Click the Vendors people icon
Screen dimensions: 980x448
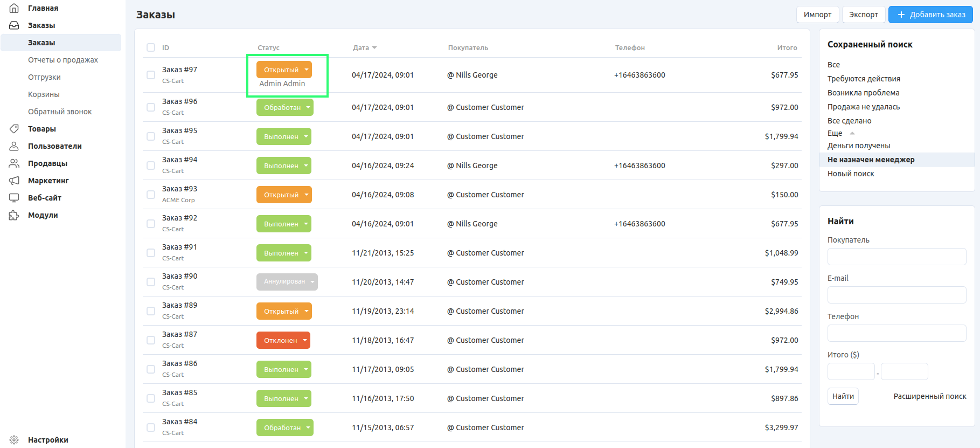coord(15,163)
